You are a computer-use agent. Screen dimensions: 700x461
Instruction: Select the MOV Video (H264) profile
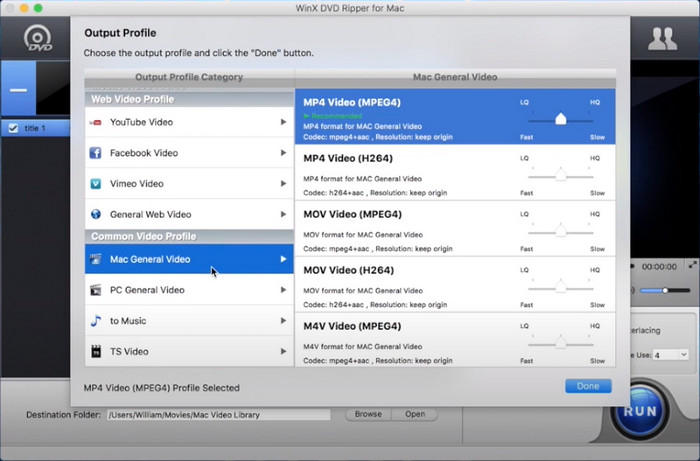(x=455, y=284)
